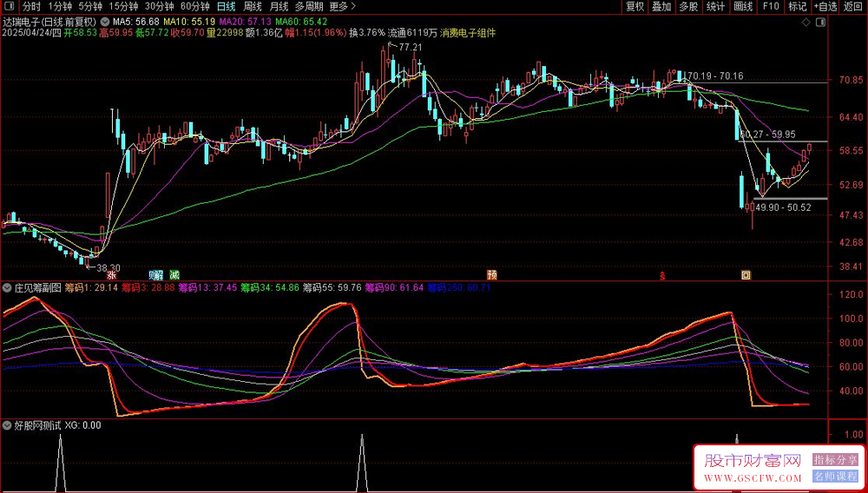
Task: Toggle the left sidebar panel icon
Action: (9, 7)
